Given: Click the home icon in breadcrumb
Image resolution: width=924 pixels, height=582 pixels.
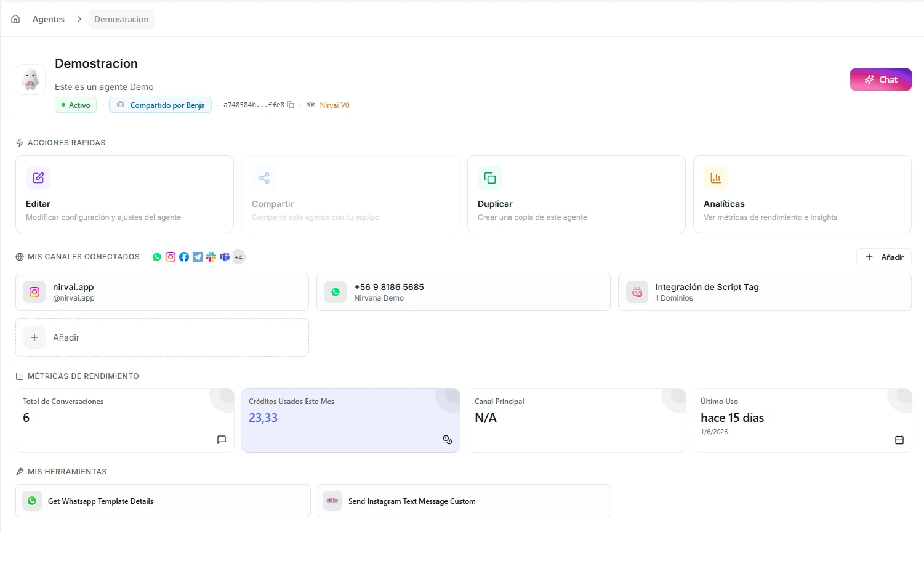Looking at the screenshot, I should pyautogui.click(x=15, y=19).
